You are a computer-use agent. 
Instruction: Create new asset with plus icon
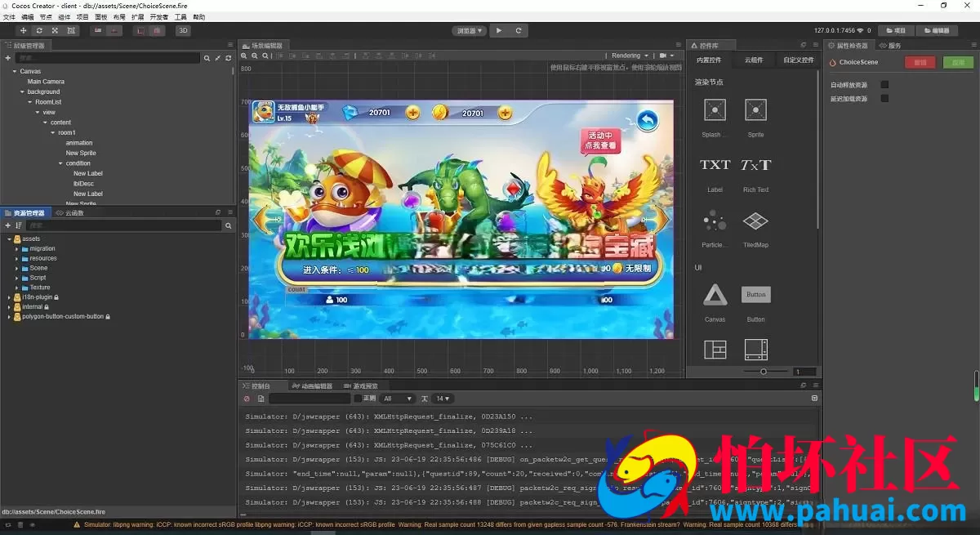(7, 225)
